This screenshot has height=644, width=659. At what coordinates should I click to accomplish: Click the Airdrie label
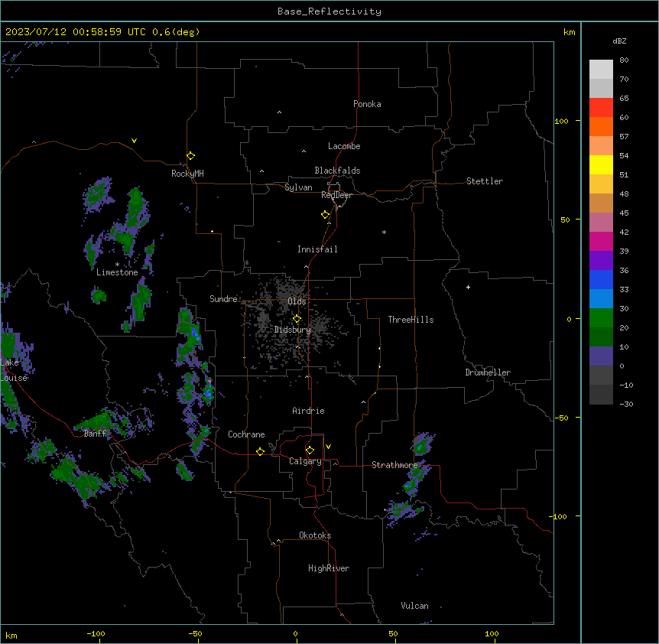point(308,411)
